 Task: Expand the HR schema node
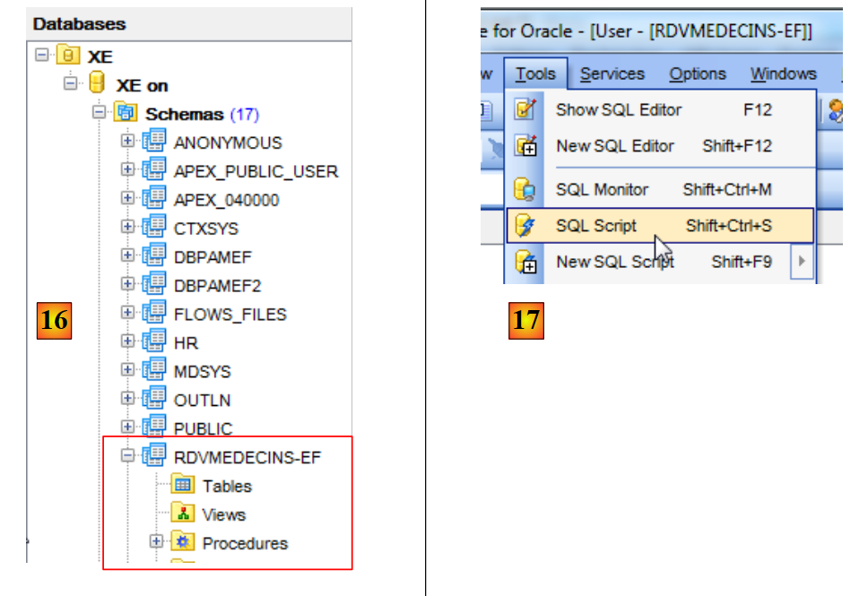tap(127, 342)
